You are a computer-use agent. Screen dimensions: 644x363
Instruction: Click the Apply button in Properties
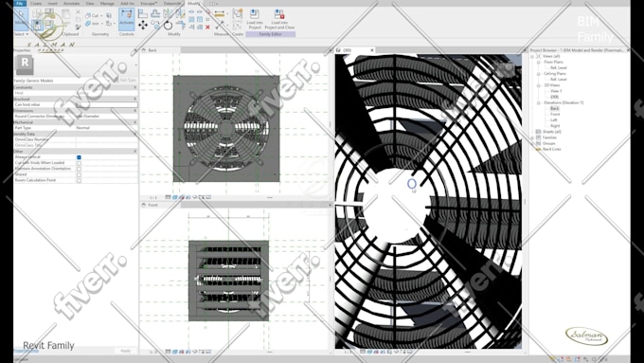pos(125,351)
